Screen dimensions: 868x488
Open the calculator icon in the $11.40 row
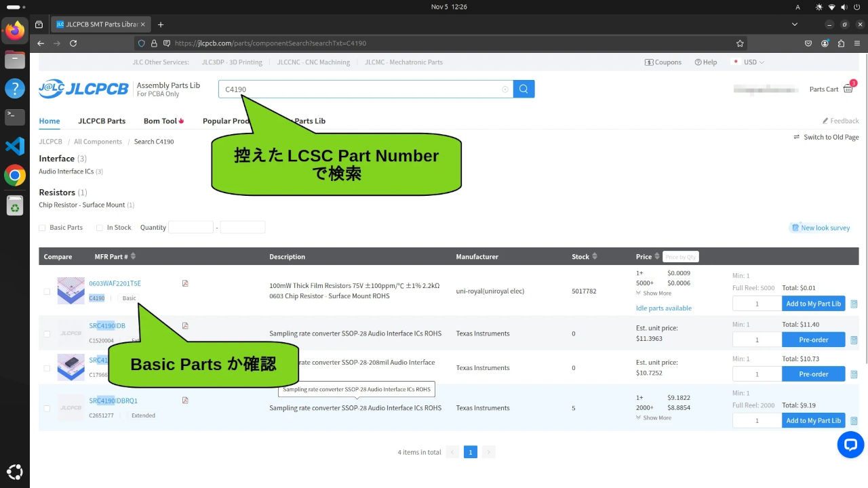pos(854,340)
